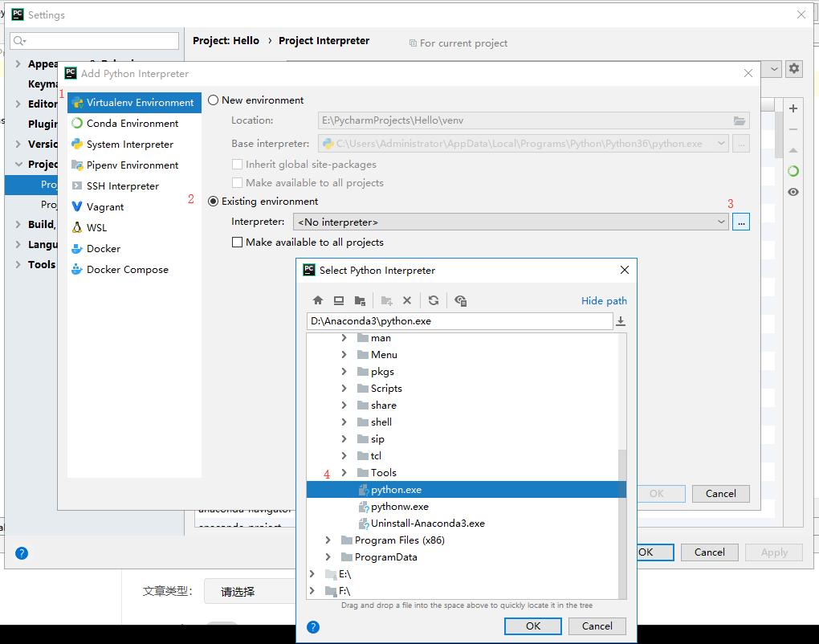Click the Desktop directory toolbar icon

(x=339, y=300)
